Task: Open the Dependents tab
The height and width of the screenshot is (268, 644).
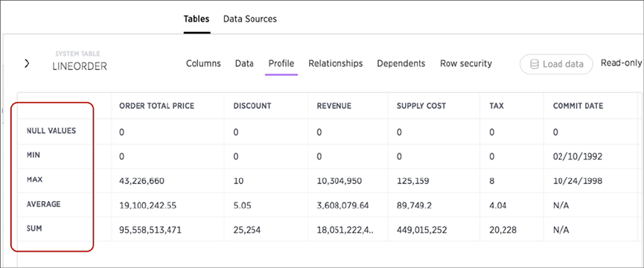Action: tap(401, 63)
